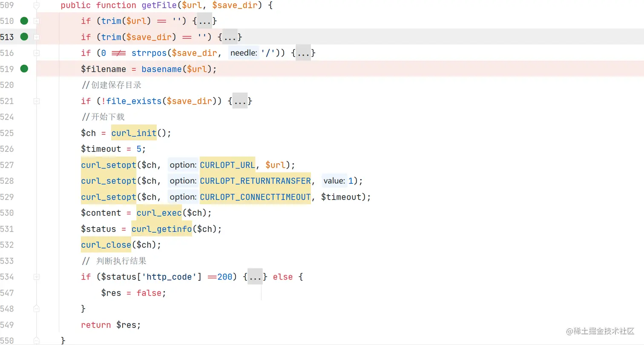Viewport: 644px width, 345px height.
Task: Collapse the getFile function at line 509
Action: [x=37, y=5]
